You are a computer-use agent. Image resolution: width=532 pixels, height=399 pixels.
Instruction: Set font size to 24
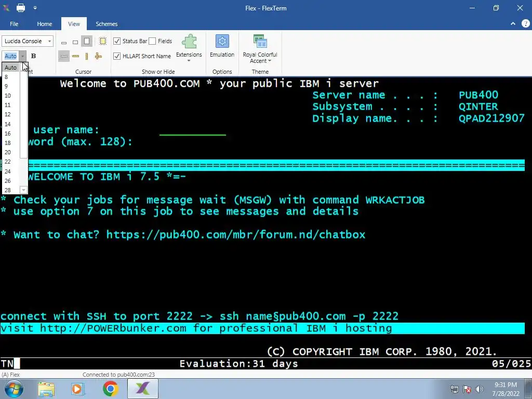tap(11, 171)
